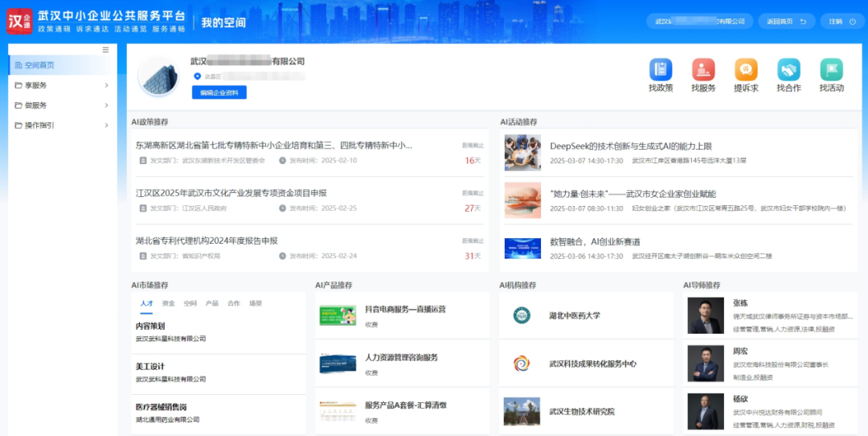Click the 汉企通 logo icon

(20, 21)
